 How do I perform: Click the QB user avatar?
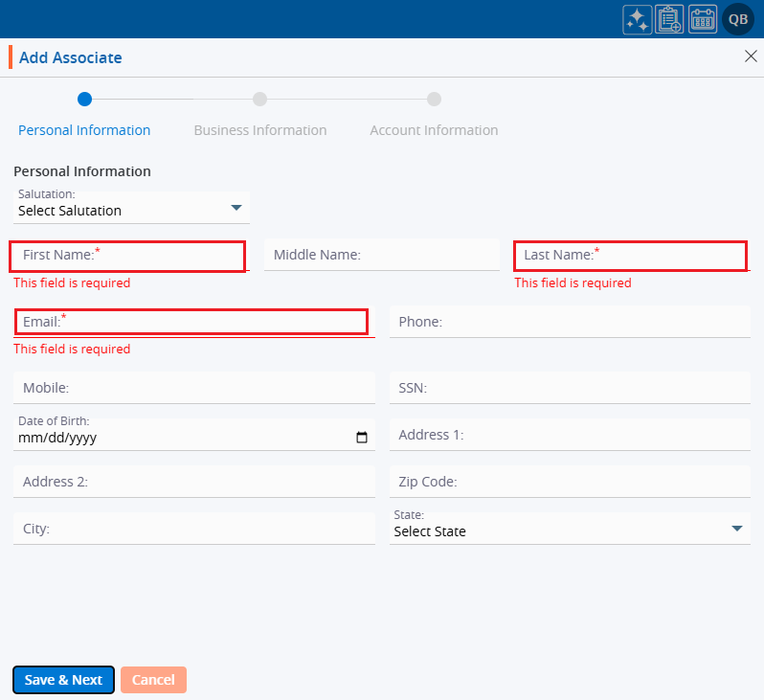click(738, 19)
